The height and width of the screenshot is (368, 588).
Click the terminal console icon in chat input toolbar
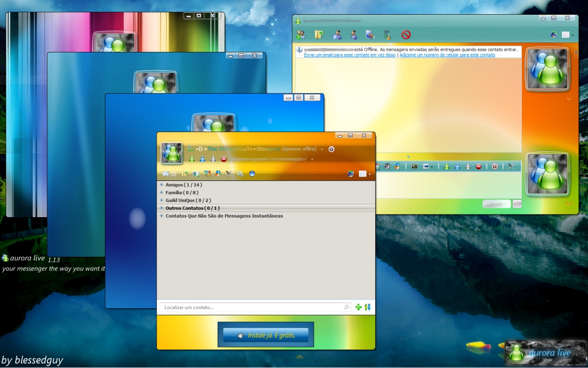[414, 166]
